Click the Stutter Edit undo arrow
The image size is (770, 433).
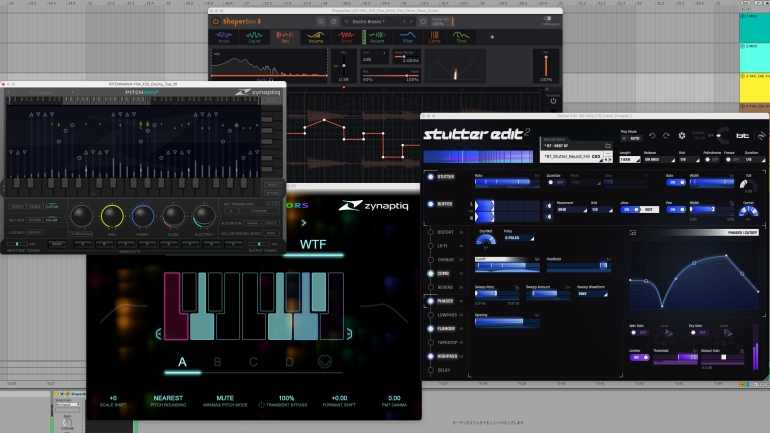coord(652,135)
